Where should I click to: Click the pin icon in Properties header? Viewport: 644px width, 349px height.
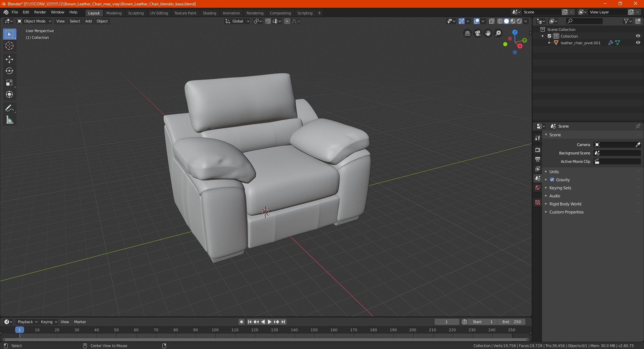point(638,126)
